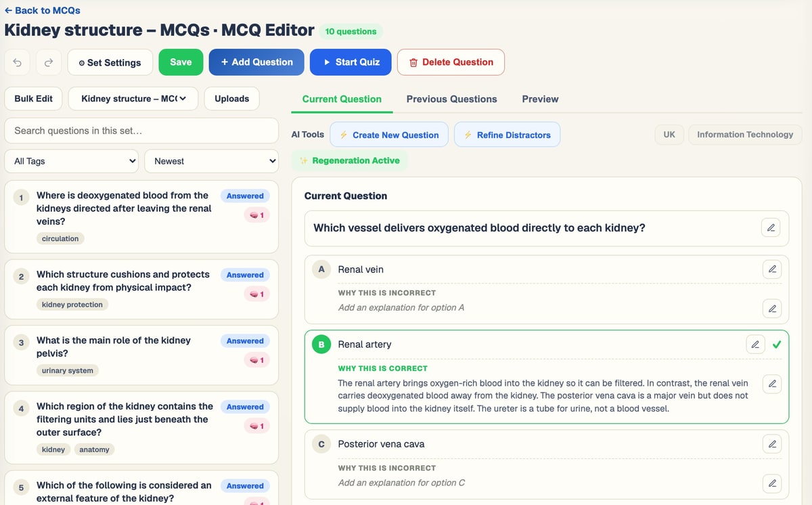Click Add Question button
Viewport: 812px width, 505px height.
tap(256, 62)
